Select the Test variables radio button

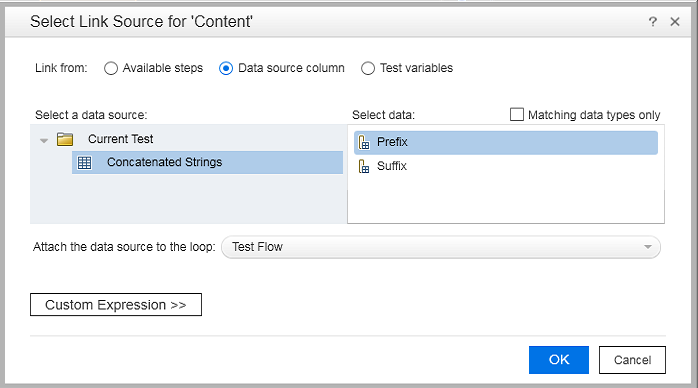(x=368, y=68)
